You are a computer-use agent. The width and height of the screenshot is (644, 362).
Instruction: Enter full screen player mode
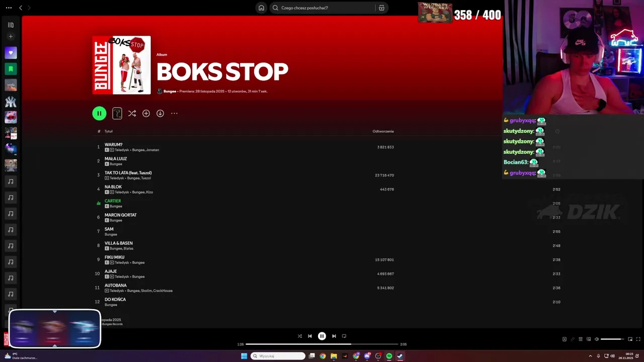coord(638,339)
